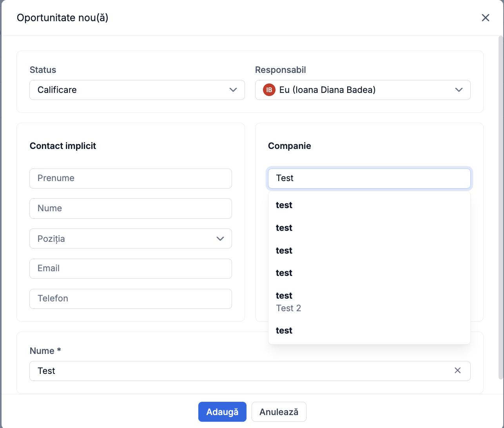This screenshot has height=428, width=504.
Task: Clear the opportunity Nume field with the X icon
Action: (x=457, y=370)
